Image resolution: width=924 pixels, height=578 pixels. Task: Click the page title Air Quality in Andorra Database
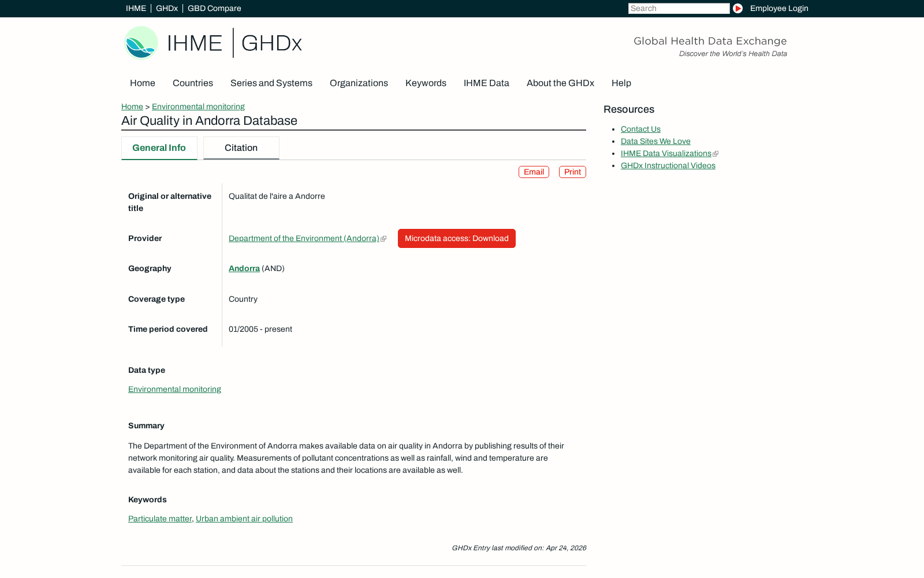(209, 121)
